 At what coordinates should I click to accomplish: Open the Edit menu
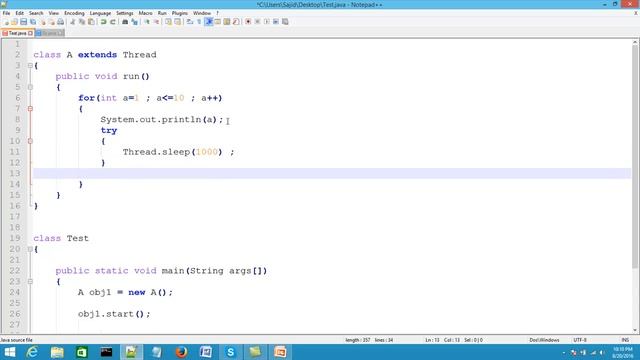[x=19, y=13]
